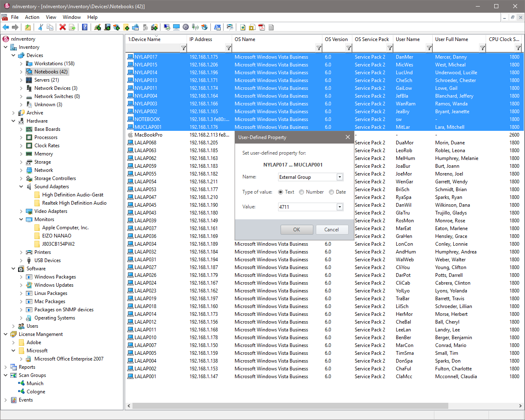Confirm the dialog with OK

click(x=297, y=230)
